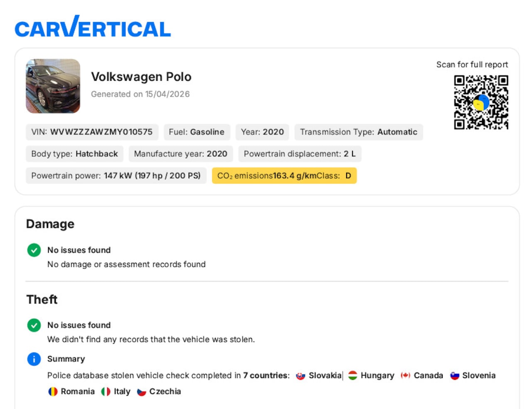This screenshot has height=409, width=532.
Task: Click the Scan for full report text
Action: tap(472, 64)
